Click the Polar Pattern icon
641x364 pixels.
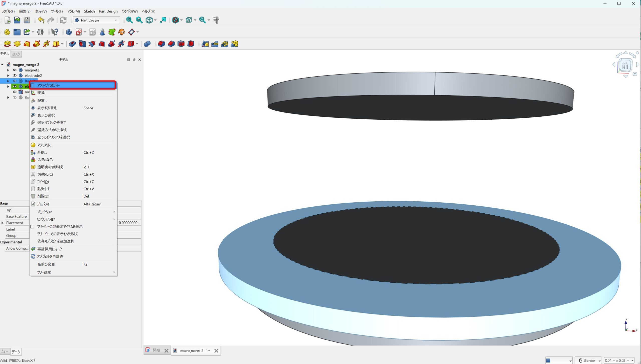tap(225, 44)
